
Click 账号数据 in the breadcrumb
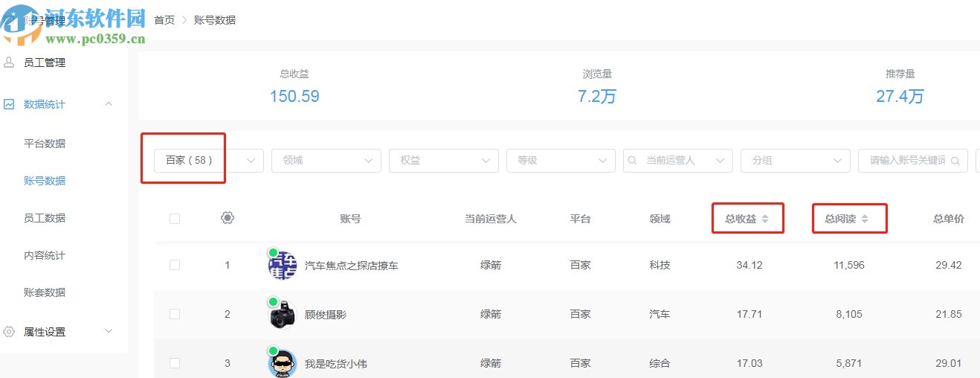coord(215,20)
